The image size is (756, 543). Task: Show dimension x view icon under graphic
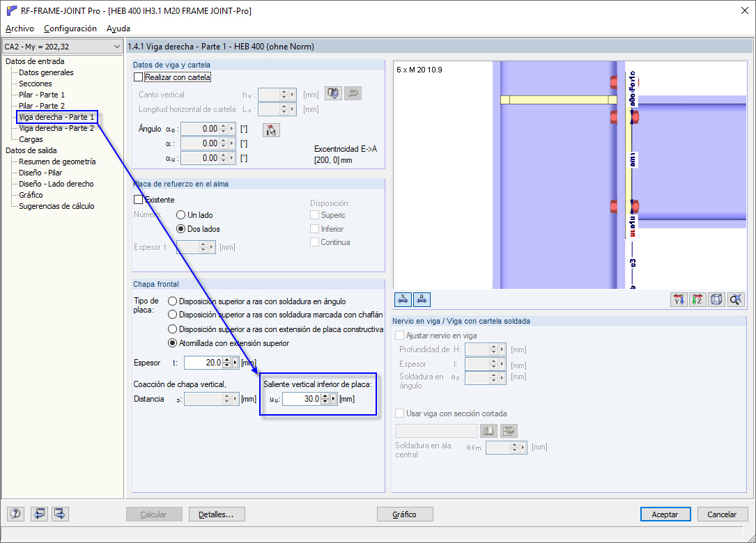pyautogui.click(x=403, y=299)
